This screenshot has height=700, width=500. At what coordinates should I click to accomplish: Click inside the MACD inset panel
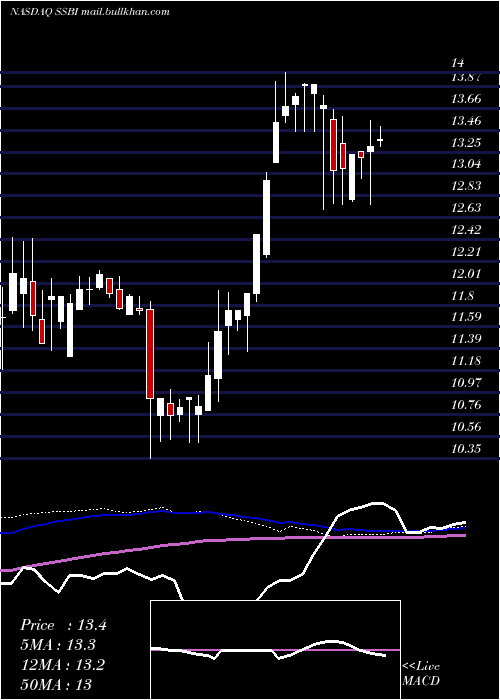pyautogui.click(x=275, y=650)
